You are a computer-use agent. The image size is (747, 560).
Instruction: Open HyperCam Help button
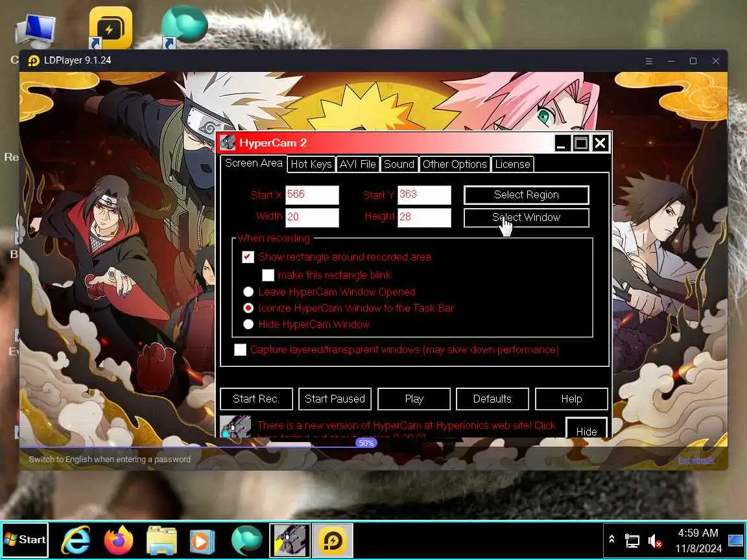(x=572, y=399)
